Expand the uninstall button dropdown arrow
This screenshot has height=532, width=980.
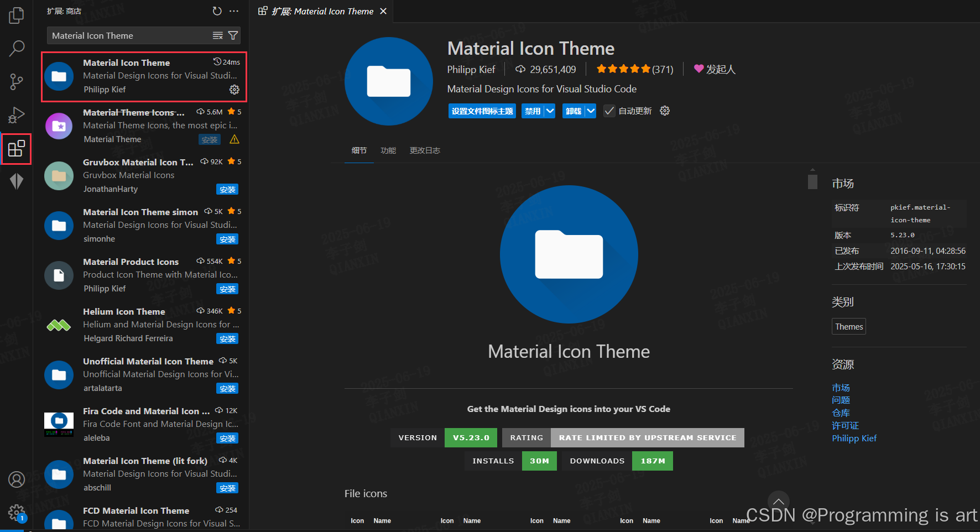coord(591,111)
